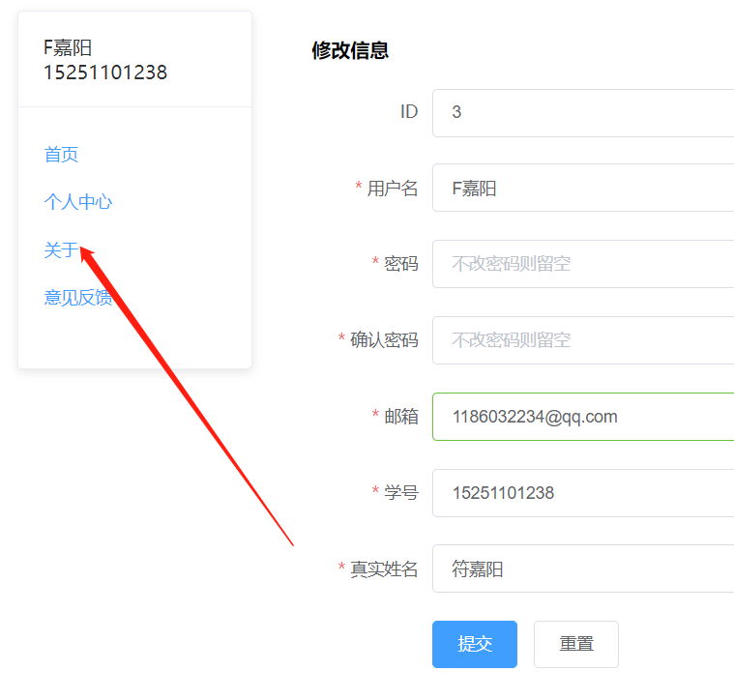Image resolution: width=734 pixels, height=700 pixels.
Task: Click the 邮箱 field containing qq.com address
Action: 582,417
